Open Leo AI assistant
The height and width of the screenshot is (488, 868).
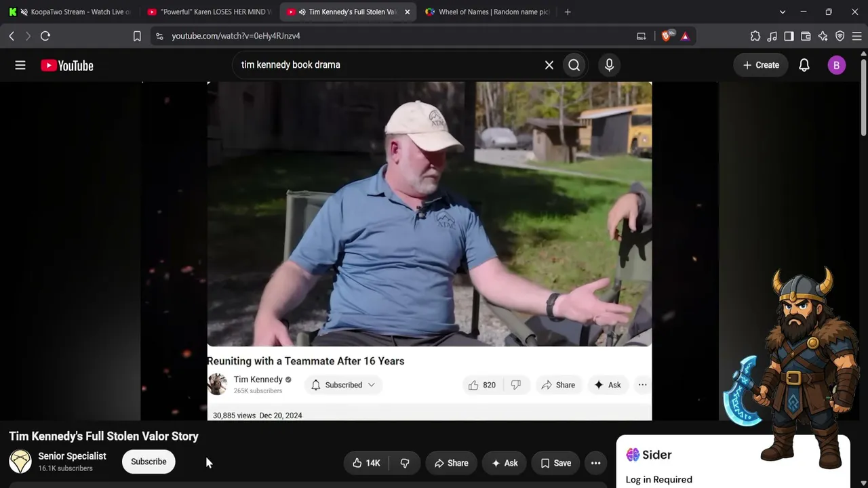click(x=823, y=36)
